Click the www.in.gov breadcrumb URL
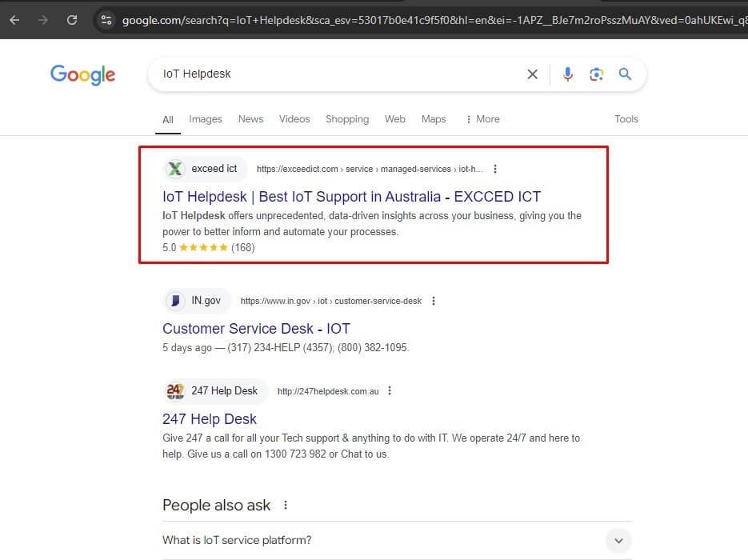Screen dimensions: 748x560 click(x=331, y=301)
